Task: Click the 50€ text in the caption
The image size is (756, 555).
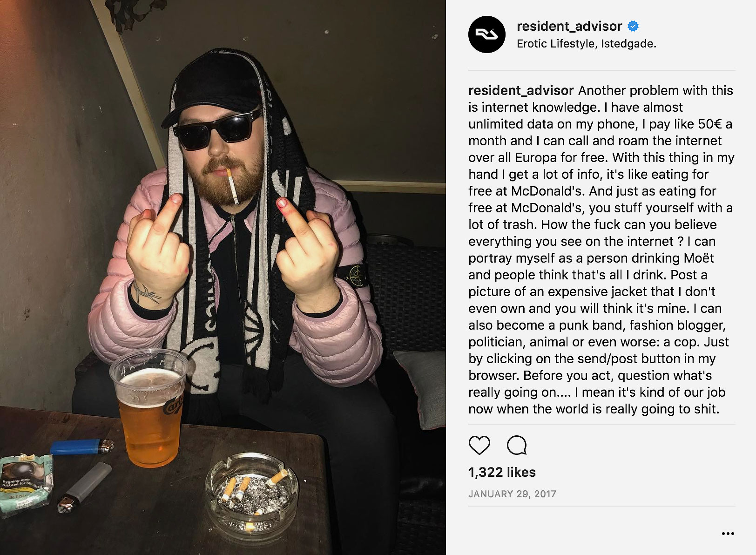Action: (x=709, y=124)
